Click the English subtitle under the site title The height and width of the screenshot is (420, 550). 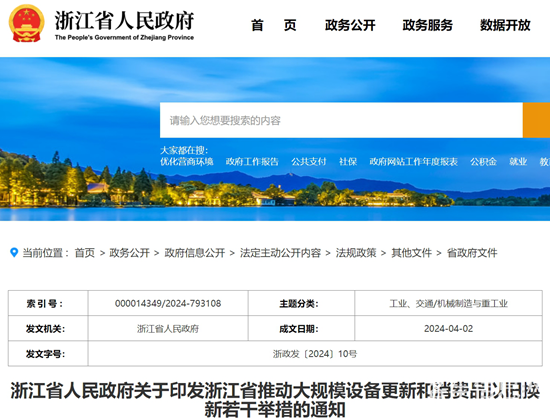click(x=124, y=38)
